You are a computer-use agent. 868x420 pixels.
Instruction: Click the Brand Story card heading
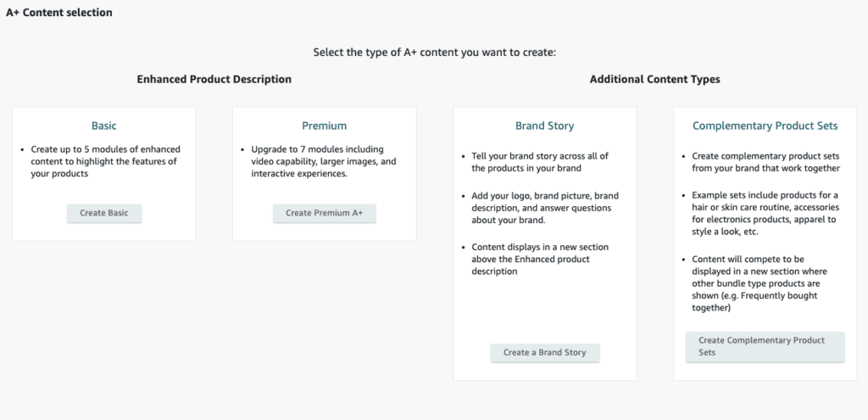point(544,126)
